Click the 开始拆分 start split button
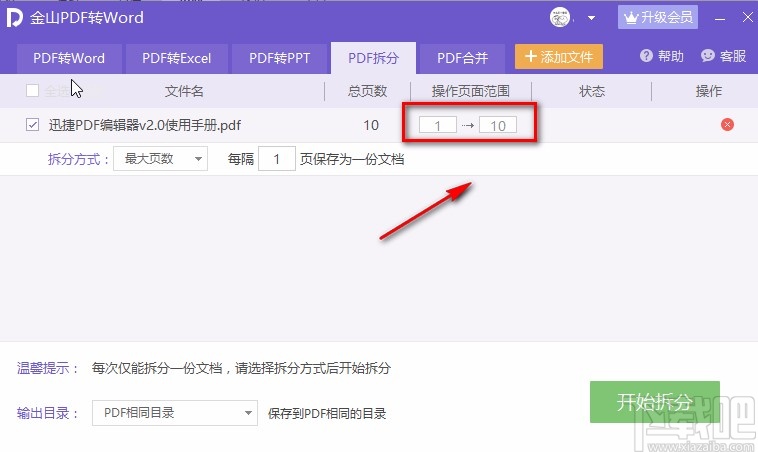 click(655, 402)
